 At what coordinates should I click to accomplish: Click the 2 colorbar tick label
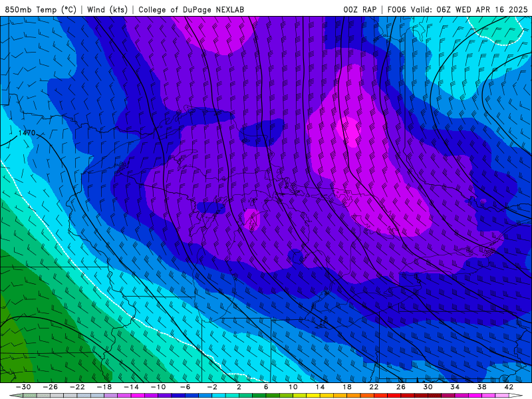point(239,387)
